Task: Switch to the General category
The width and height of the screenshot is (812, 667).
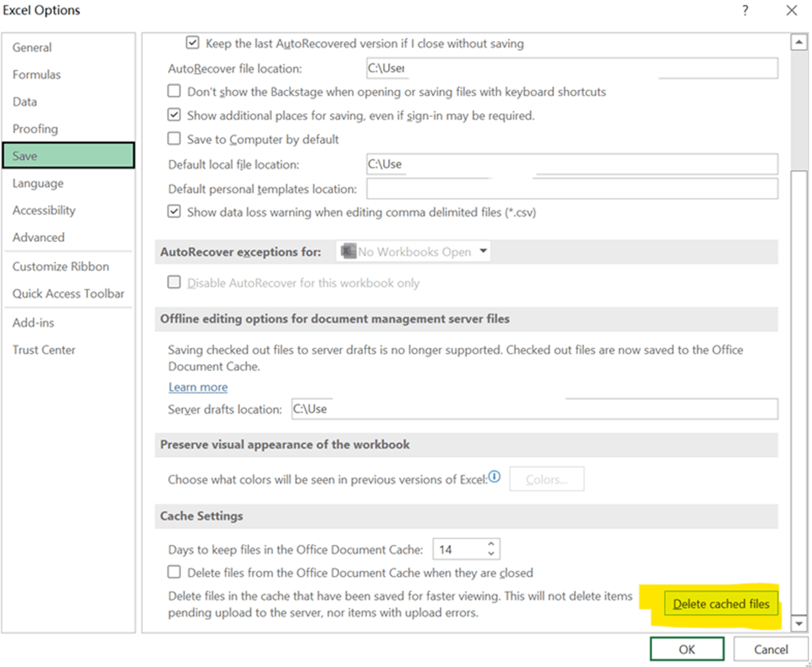Action: pos(32,47)
